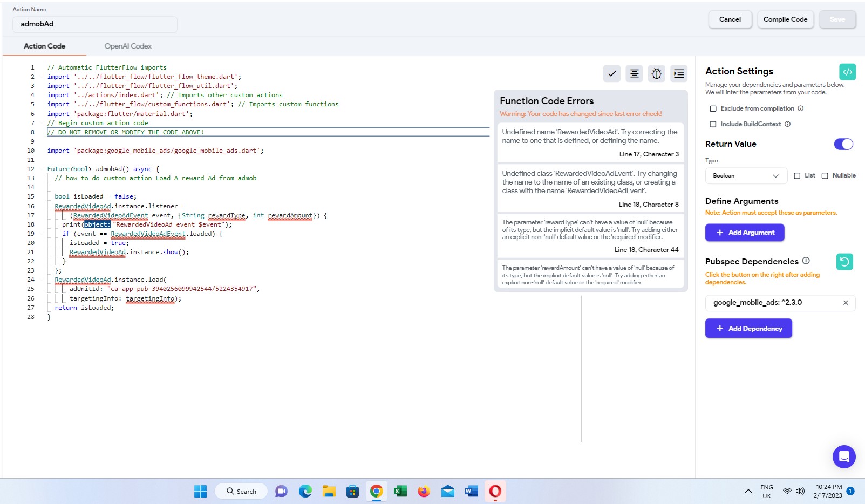
Task: Switch to the Action Code tab
Action: click(44, 46)
